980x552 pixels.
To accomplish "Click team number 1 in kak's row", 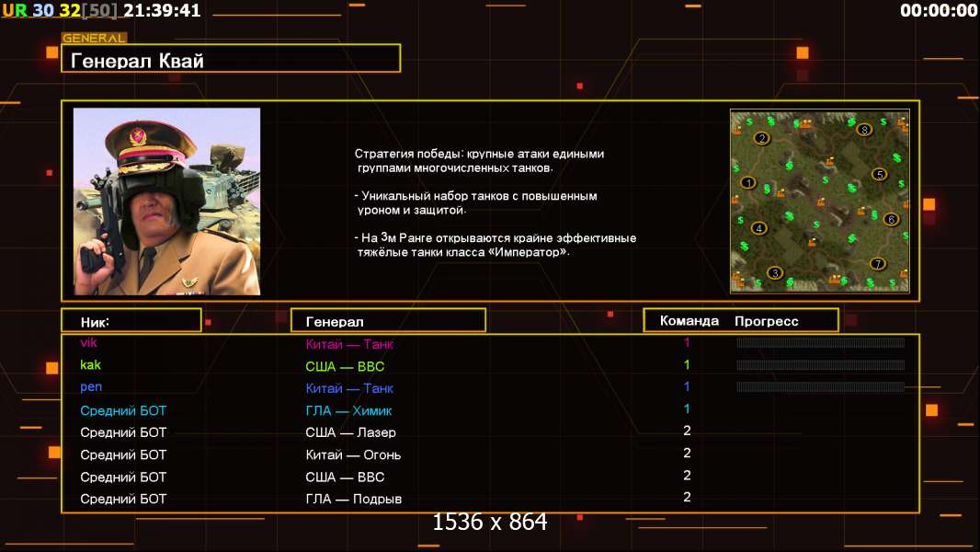I will (686, 364).
